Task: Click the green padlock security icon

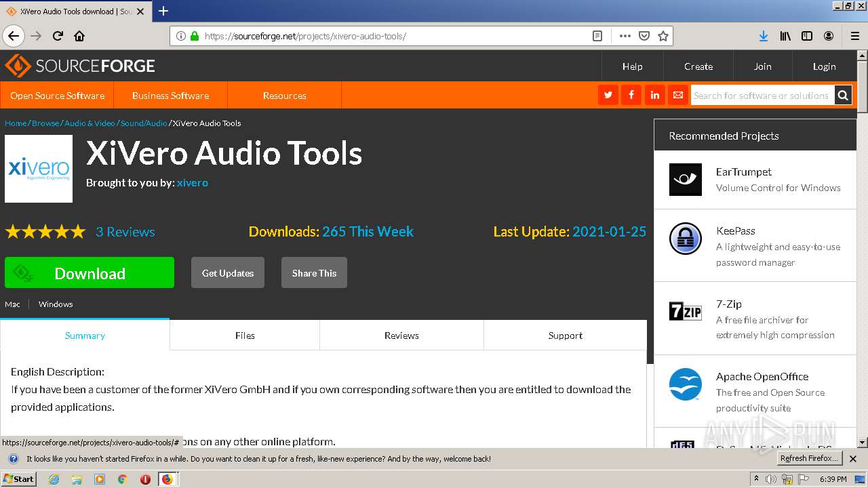Action: 195,36
